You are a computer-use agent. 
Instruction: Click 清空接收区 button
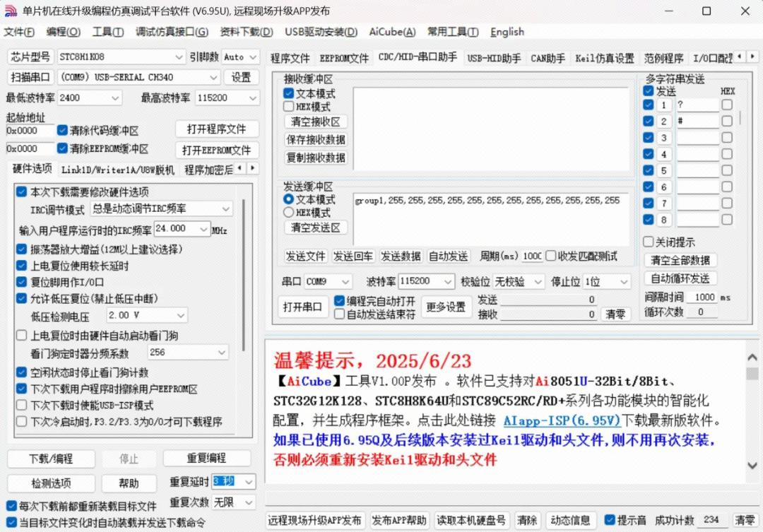[x=315, y=122]
